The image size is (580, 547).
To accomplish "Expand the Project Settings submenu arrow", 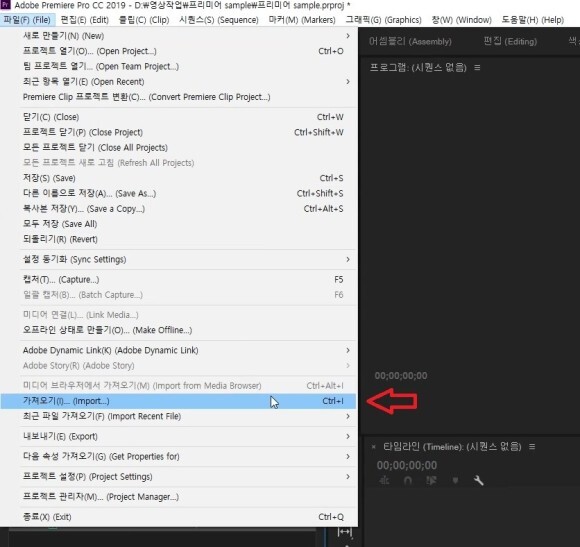I will pos(348,477).
